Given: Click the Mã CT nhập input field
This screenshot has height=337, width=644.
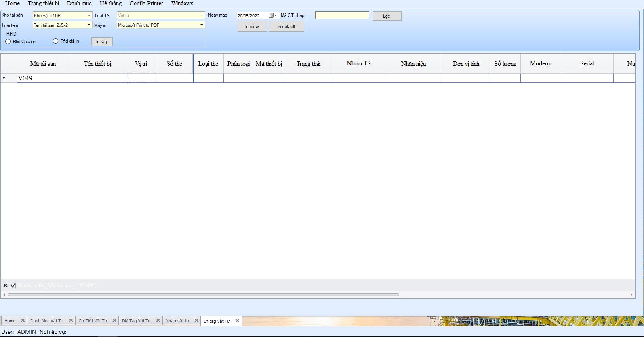Looking at the screenshot, I should 342,15.
